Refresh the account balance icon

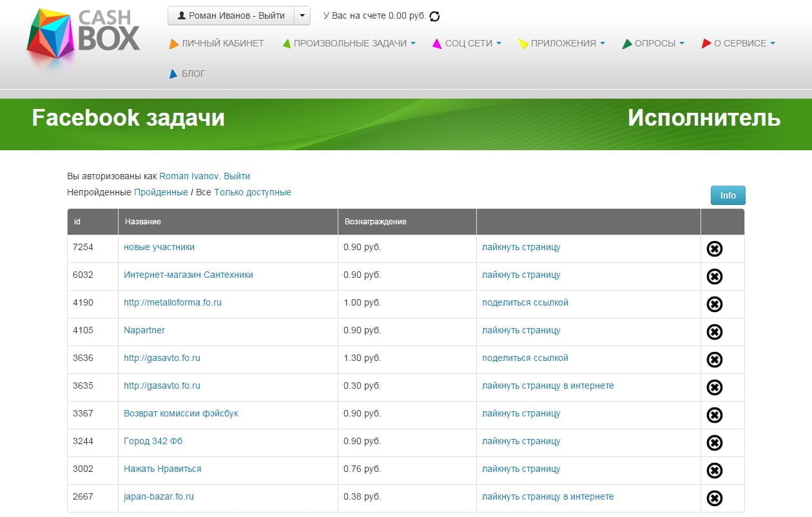tap(434, 16)
